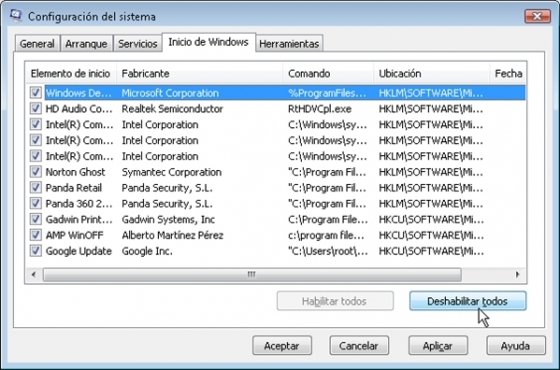The height and width of the screenshot is (370, 560).
Task: Toggle the Norton Ghost startup checkbox
Action: 35,172
